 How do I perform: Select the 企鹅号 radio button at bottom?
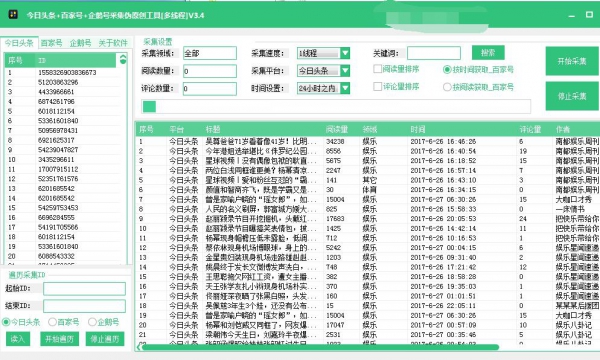pos(92,322)
